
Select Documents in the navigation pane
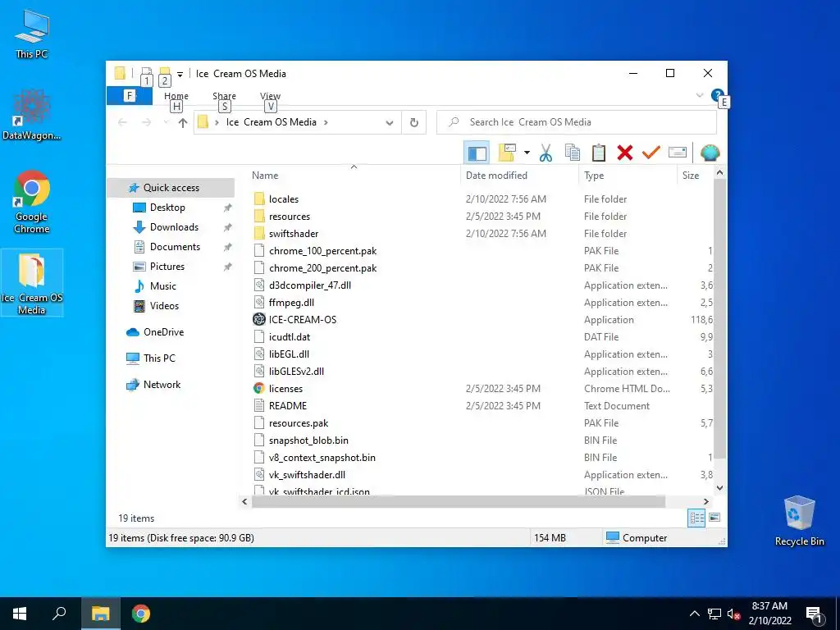coord(175,247)
